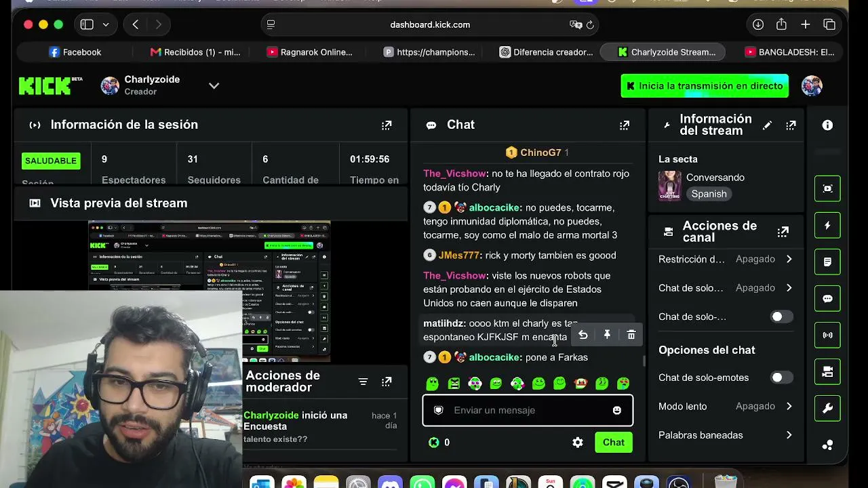The width and height of the screenshot is (868, 488).
Task: Open the Restricción d... setting chevron
Action: (x=789, y=259)
